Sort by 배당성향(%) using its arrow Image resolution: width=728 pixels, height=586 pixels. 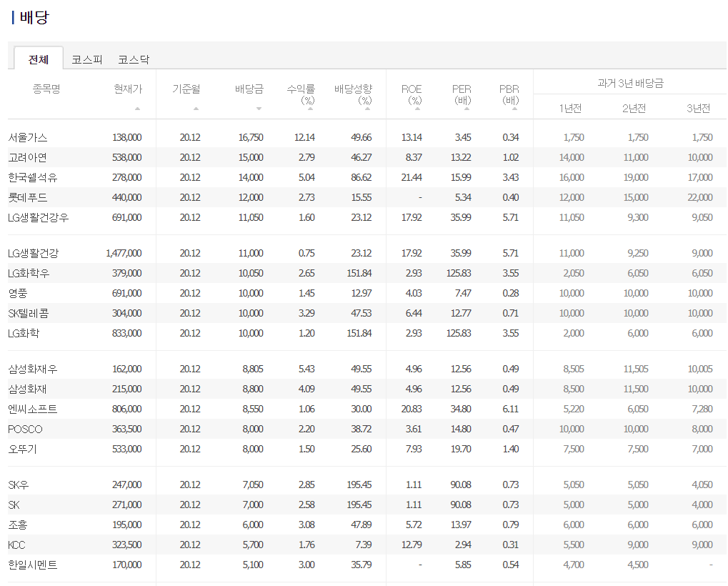point(367,109)
